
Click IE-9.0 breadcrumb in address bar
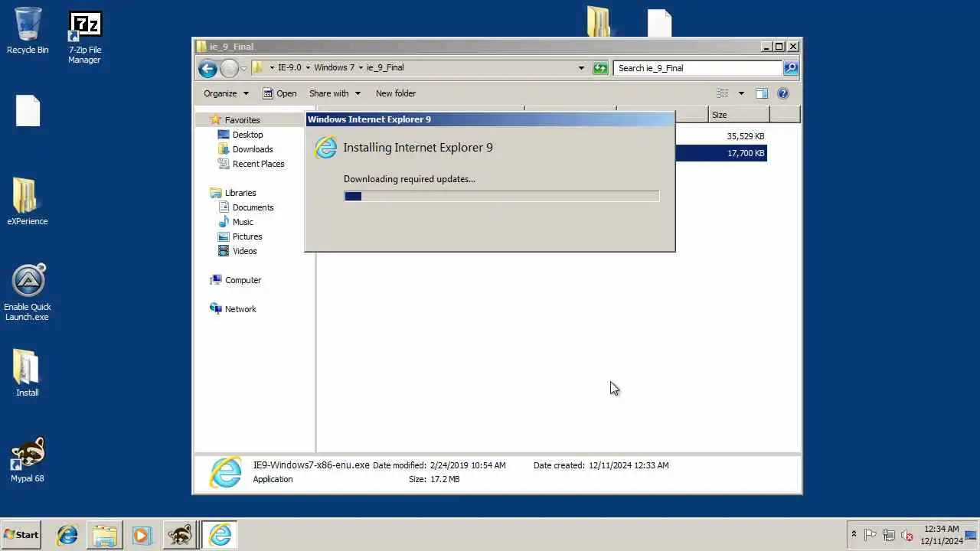click(289, 68)
